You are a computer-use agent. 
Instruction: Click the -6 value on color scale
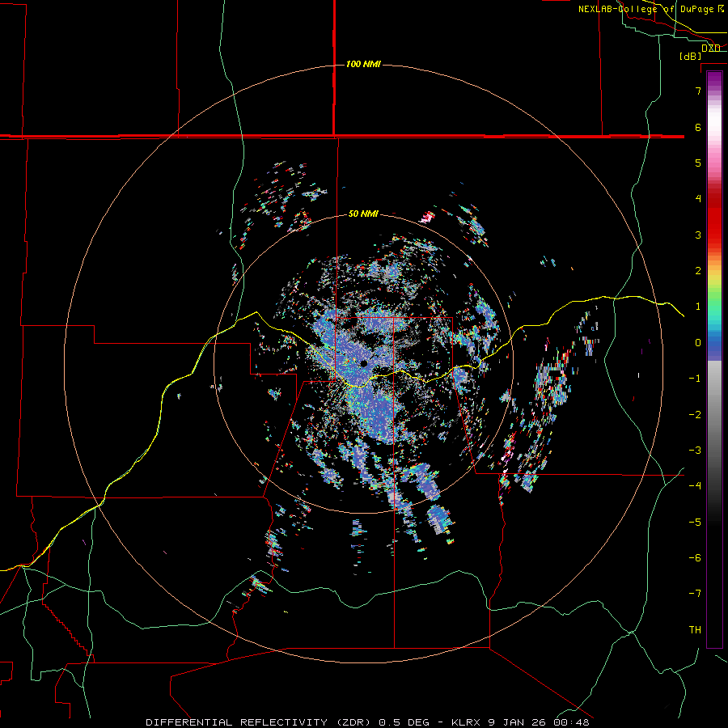tap(695, 558)
